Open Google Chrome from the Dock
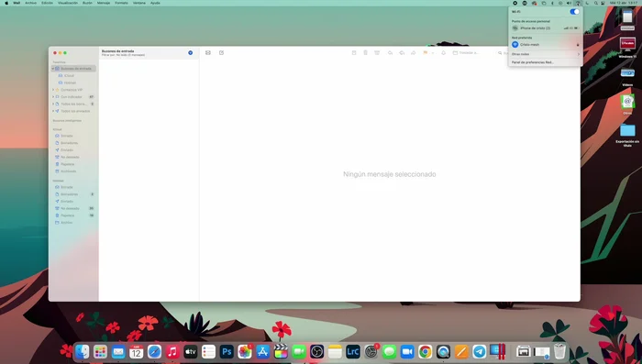This screenshot has height=364, width=642. (425, 351)
